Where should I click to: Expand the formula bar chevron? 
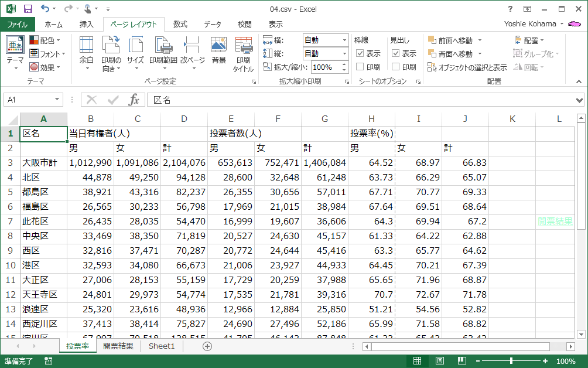point(580,100)
